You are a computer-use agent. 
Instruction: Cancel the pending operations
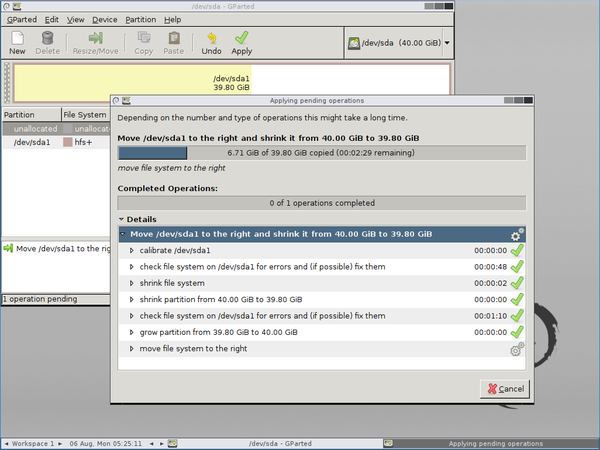pyautogui.click(x=505, y=389)
